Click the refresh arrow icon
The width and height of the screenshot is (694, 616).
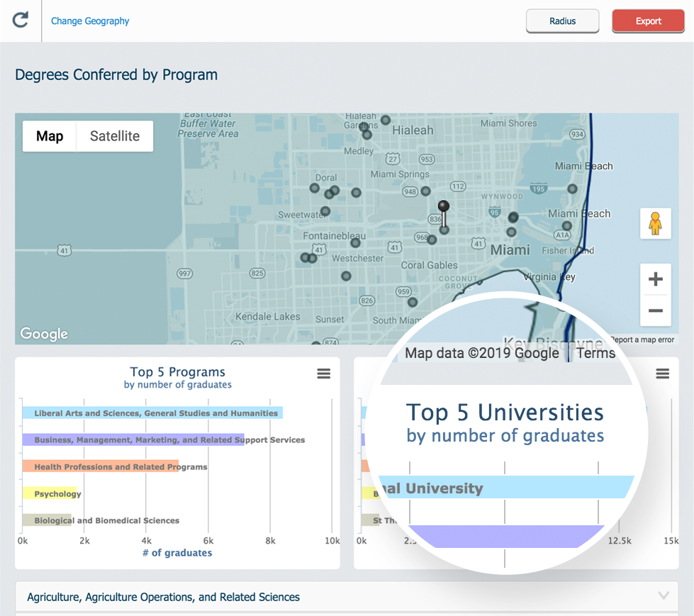click(x=21, y=20)
